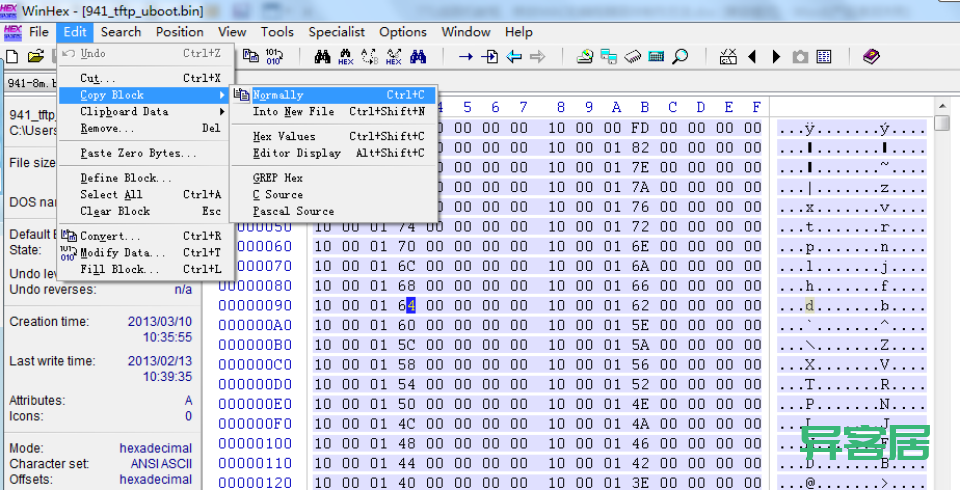The width and height of the screenshot is (960, 490).
Task: Click the copy-to-clipboard toolbar icon
Action: click(250, 56)
